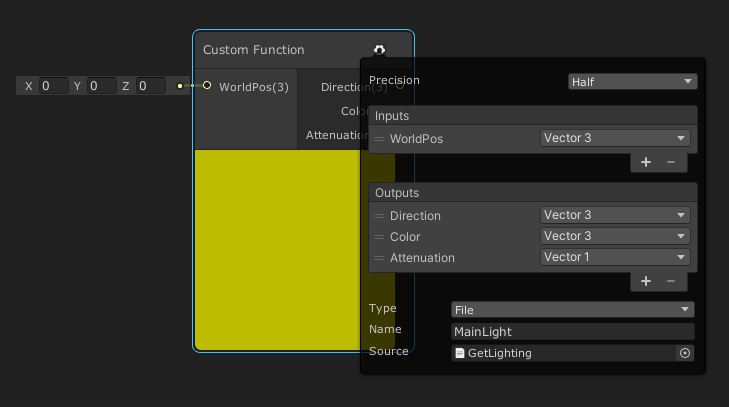Remove an input with the minus button

[670, 162]
